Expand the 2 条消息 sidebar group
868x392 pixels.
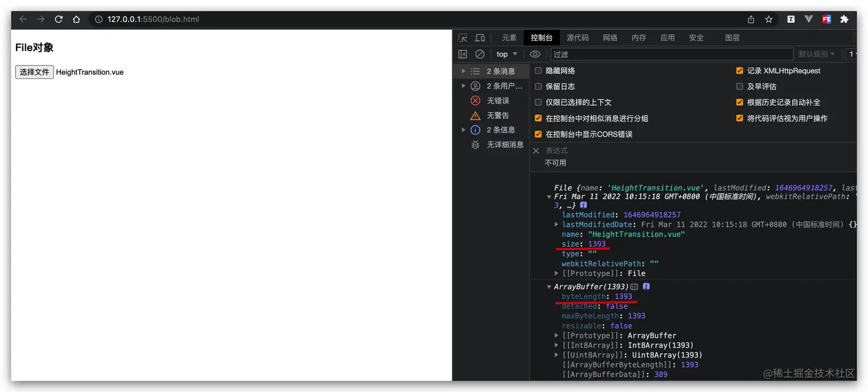tap(463, 71)
